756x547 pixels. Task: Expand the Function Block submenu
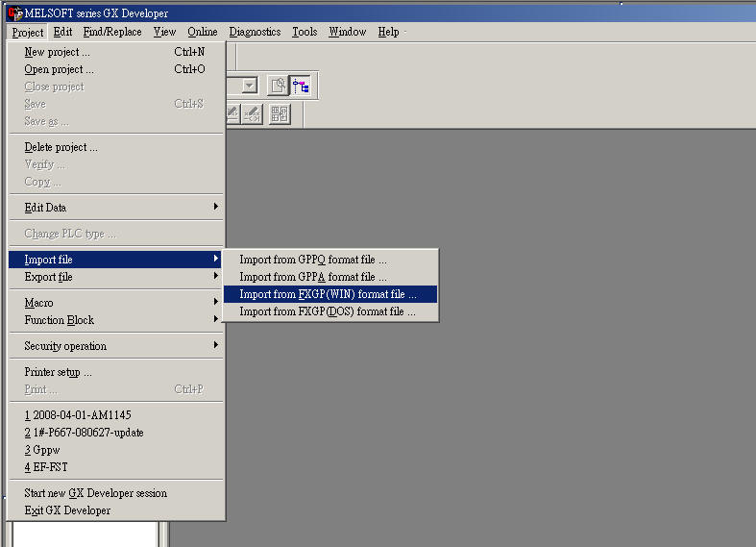click(x=115, y=320)
